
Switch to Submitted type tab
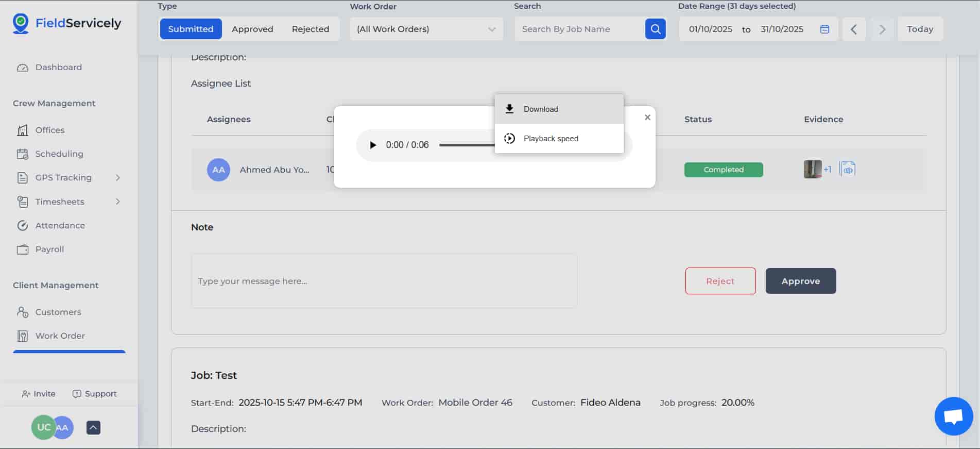point(191,29)
